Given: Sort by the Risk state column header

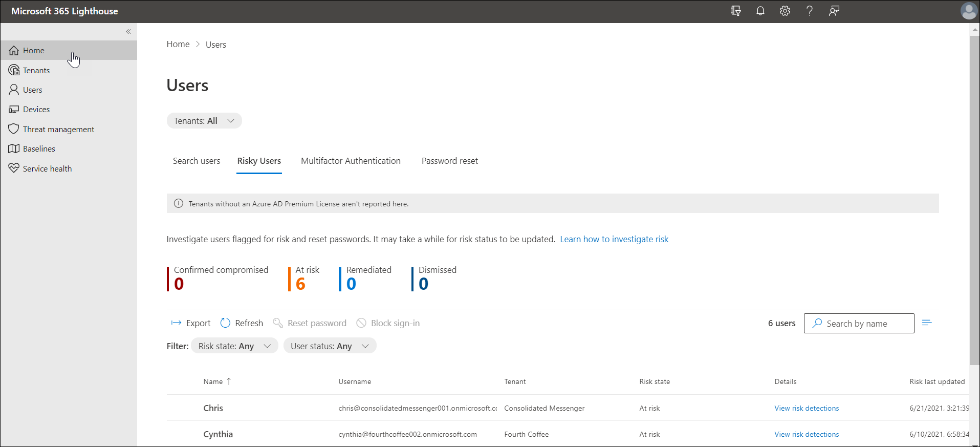Looking at the screenshot, I should pyautogui.click(x=655, y=381).
